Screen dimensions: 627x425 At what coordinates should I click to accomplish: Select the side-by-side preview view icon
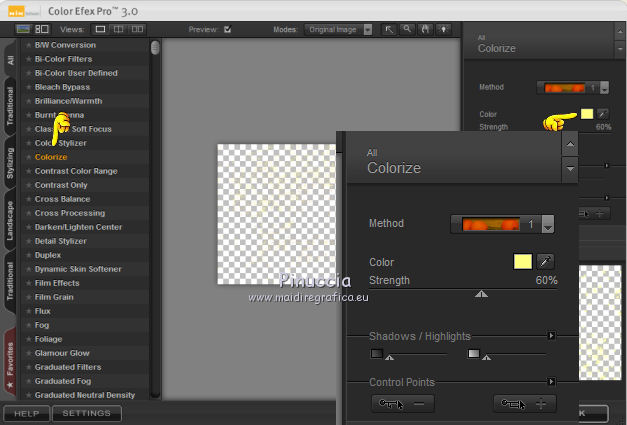137,29
